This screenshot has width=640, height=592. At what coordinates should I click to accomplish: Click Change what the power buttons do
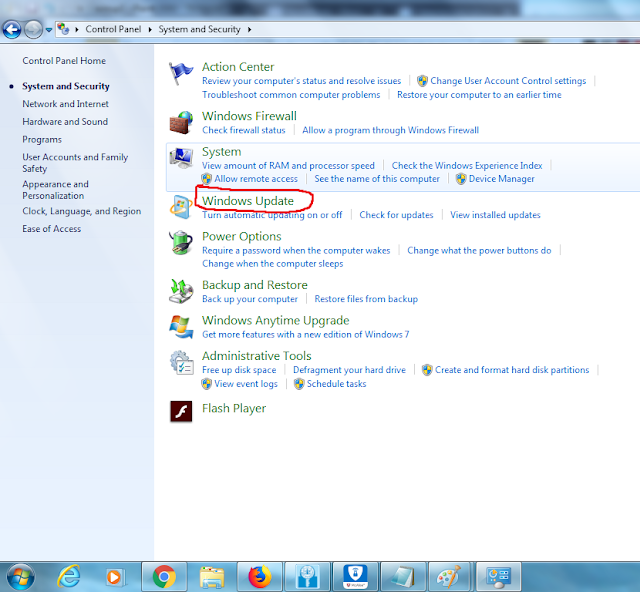coord(479,250)
